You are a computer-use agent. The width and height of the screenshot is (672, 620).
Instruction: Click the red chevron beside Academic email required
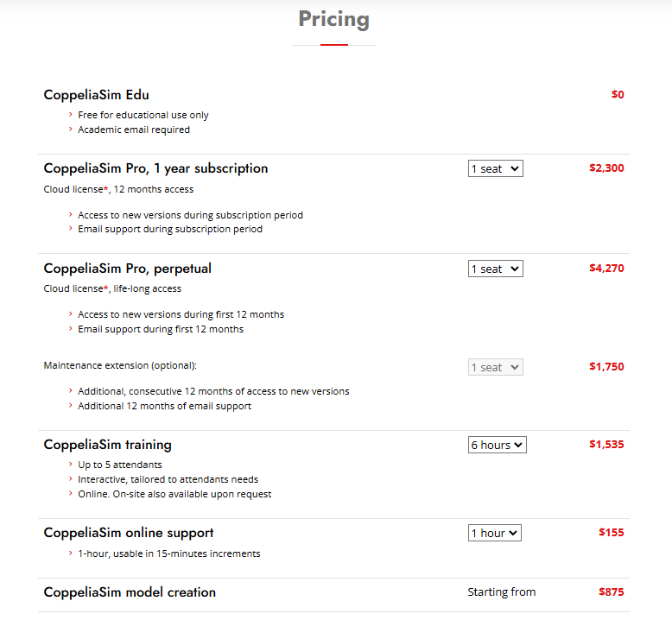point(70,130)
